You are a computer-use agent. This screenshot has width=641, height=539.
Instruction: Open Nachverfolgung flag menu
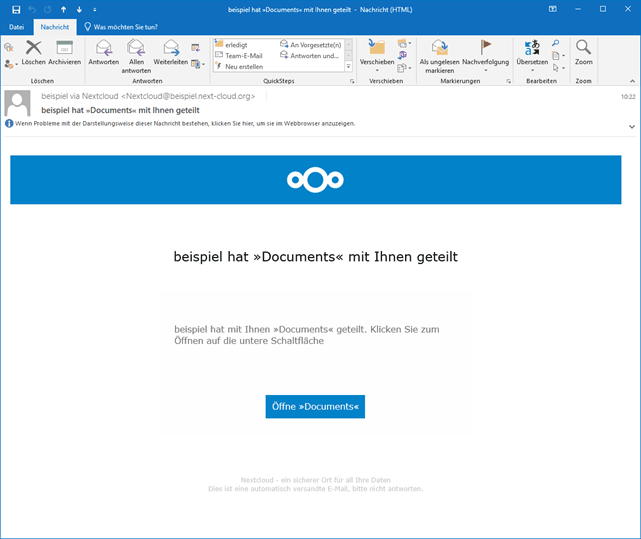click(486, 56)
